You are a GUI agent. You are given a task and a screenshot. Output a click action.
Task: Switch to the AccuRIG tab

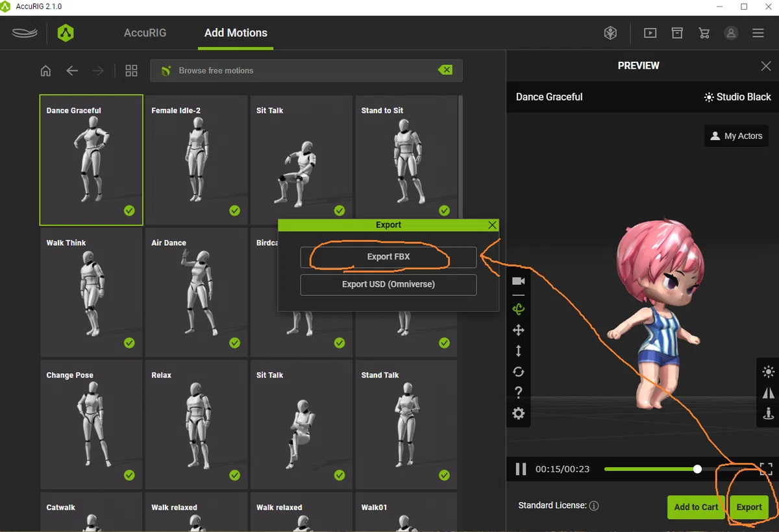coord(145,33)
